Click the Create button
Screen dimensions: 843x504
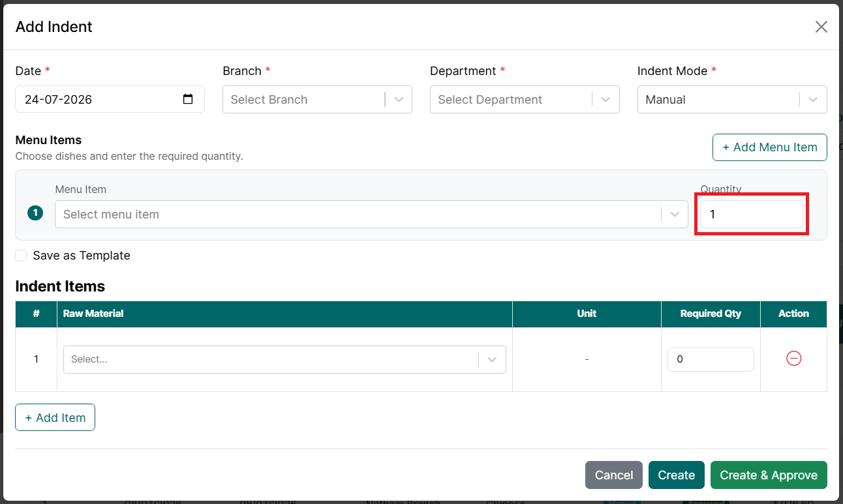tap(676, 475)
